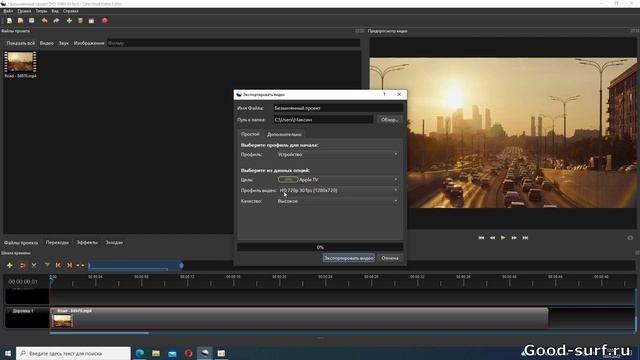Image resolution: width=640 pixels, height=360 pixels.
Task: Click the Экспортировать видео button
Action: pyautogui.click(x=349, y=258)
